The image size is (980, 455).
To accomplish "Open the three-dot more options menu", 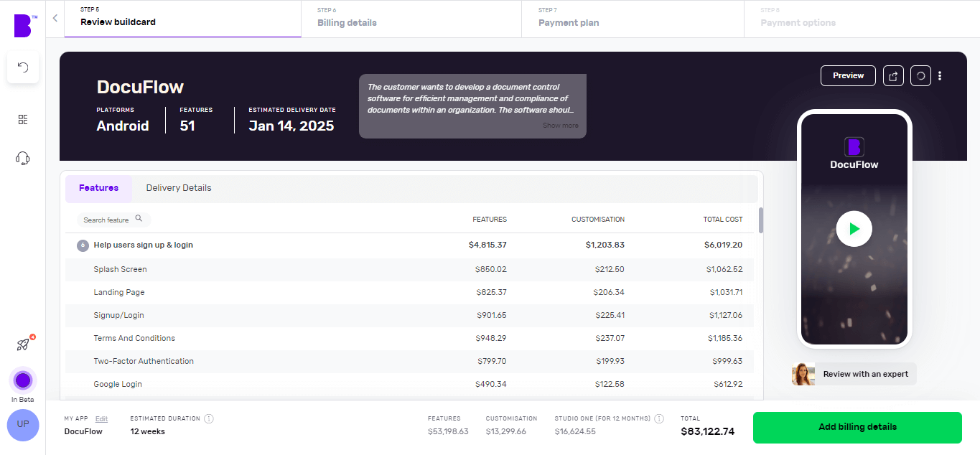I will click(940, 76).
